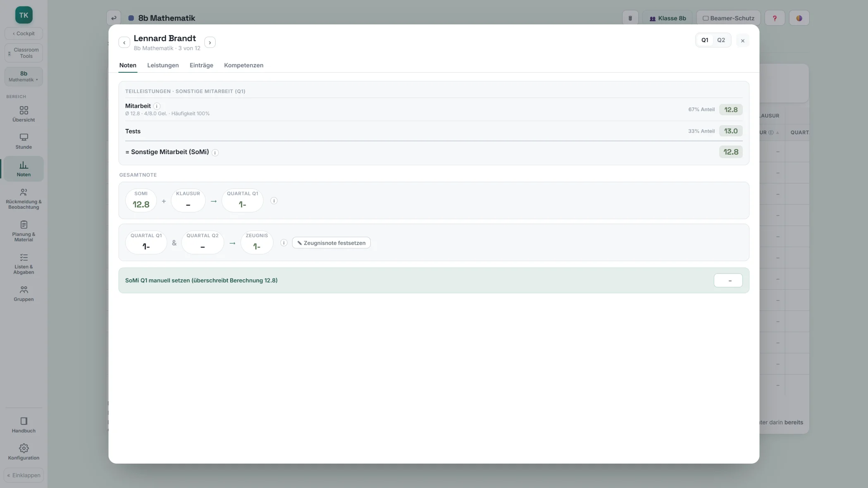Collapse sidebar with Einklappen
The height and width of the screenshot is (488, 868).
coord(24,475)
